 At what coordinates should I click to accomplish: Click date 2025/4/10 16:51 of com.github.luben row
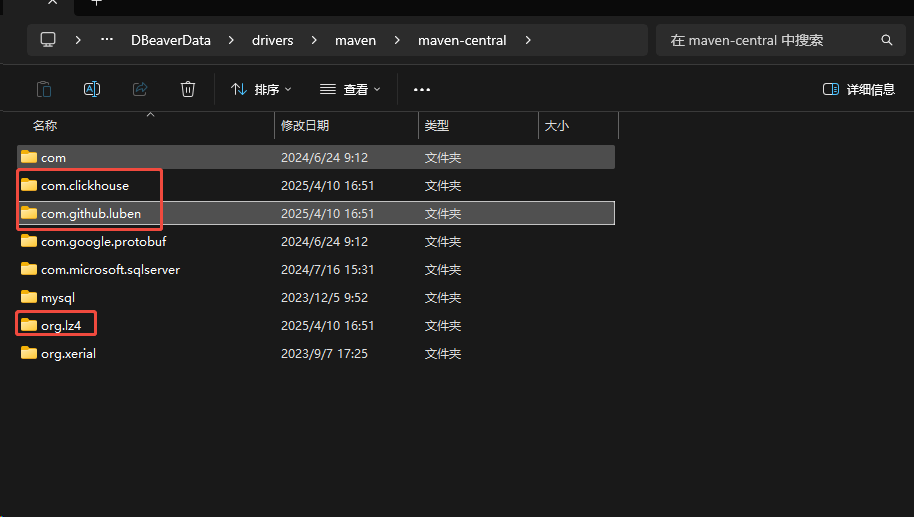tap(327, 213)
